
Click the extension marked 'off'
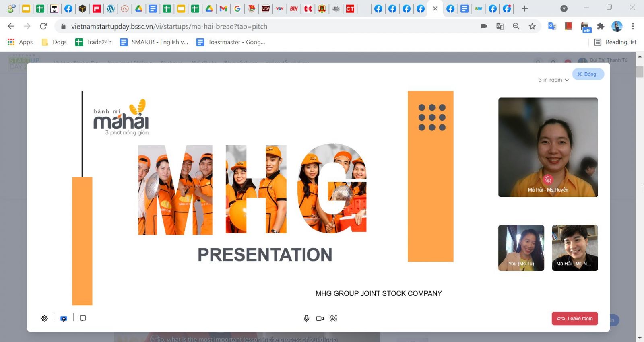(586, 27)
